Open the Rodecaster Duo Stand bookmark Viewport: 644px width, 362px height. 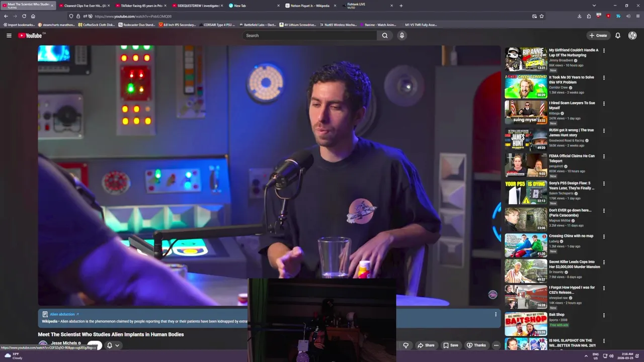pos(137,25)
